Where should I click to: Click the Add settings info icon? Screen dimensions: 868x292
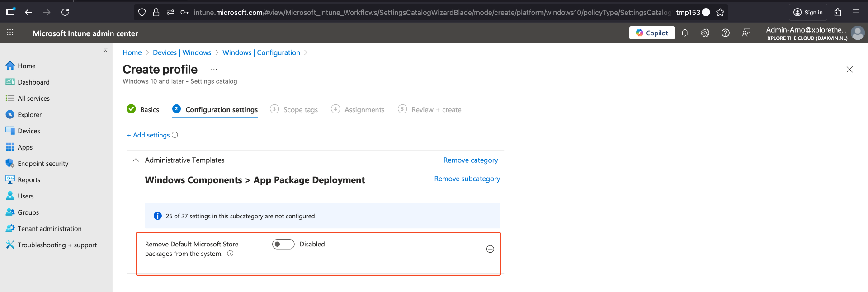coord(175,135)
